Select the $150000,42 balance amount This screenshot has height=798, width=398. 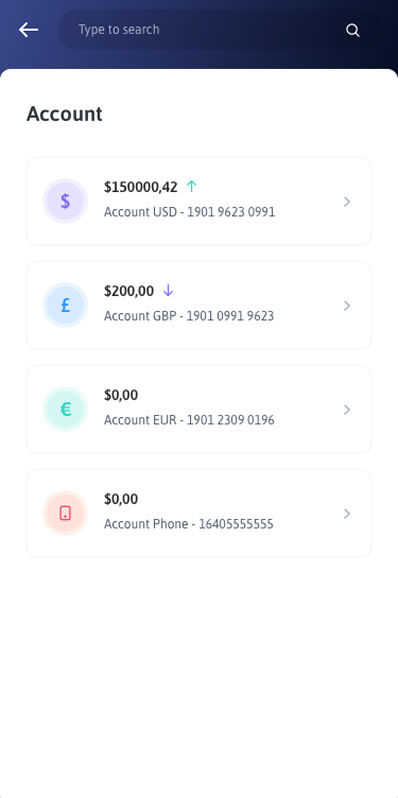141,187
